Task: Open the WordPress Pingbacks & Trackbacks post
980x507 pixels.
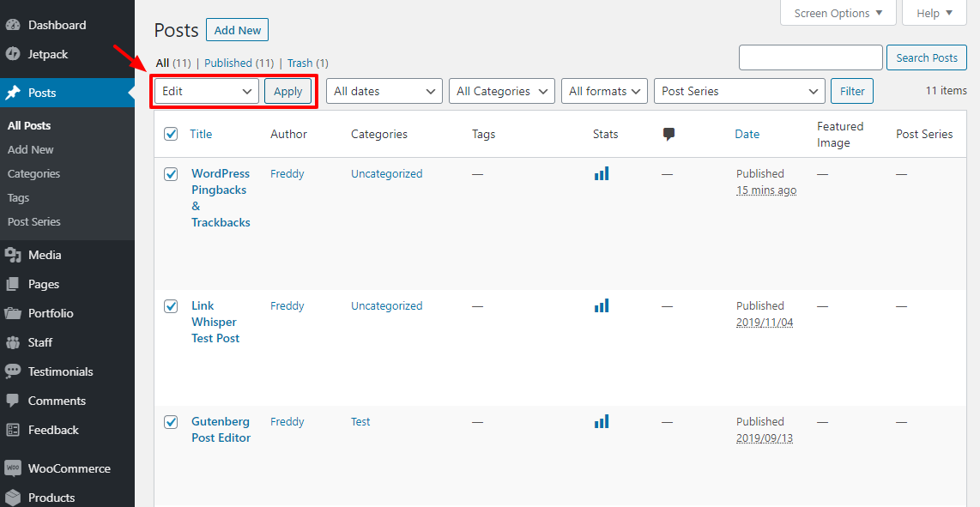Action: click(x=221, y=198)
